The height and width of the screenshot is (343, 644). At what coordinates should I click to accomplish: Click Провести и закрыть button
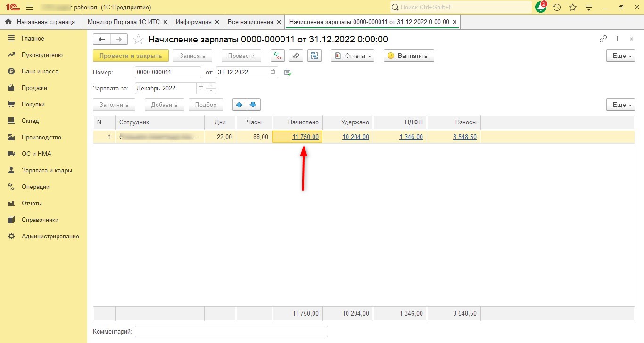pyautogui.click(x=131, y=56)
